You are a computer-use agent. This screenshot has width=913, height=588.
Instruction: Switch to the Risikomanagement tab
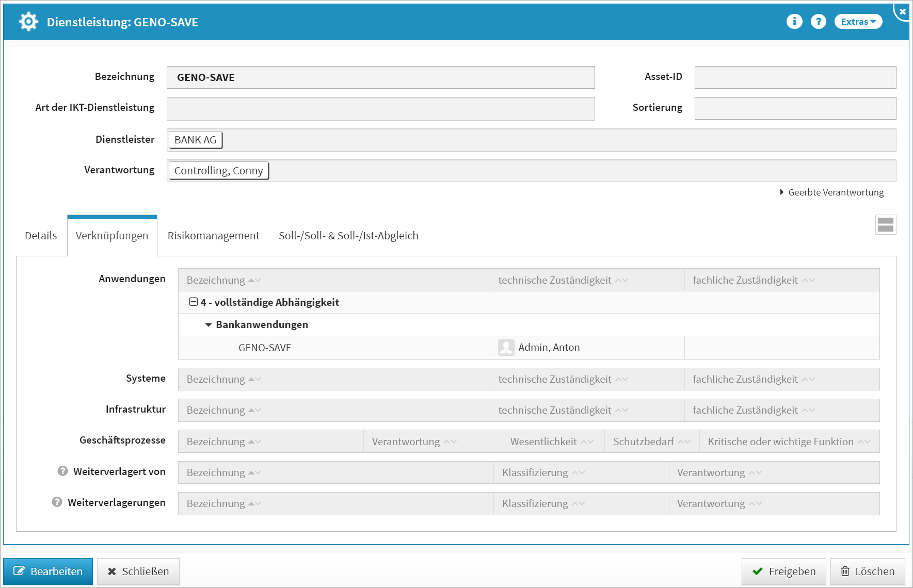(x=213, y=236)
